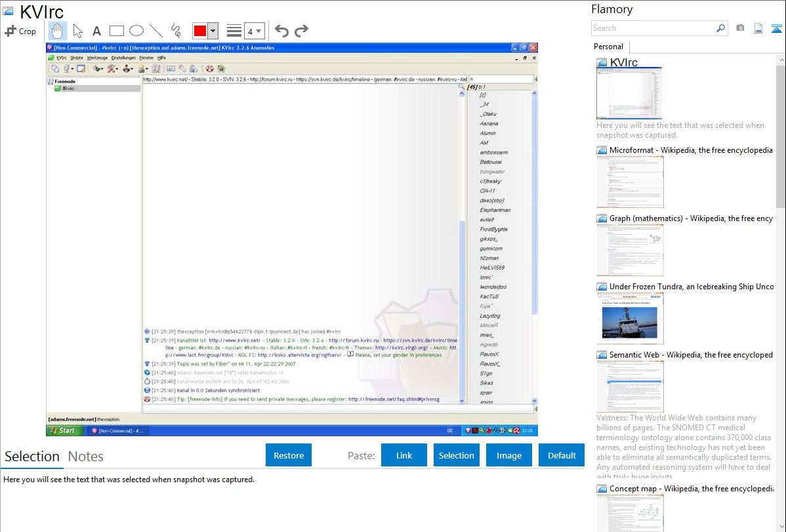Pick the freehand scribble tool
The width and height of the screenshot is (786, 532).
176,31
